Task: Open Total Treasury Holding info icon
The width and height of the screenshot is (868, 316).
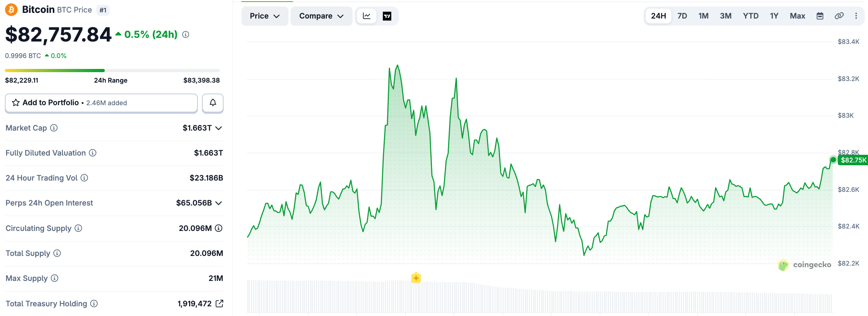Action: 94,304
